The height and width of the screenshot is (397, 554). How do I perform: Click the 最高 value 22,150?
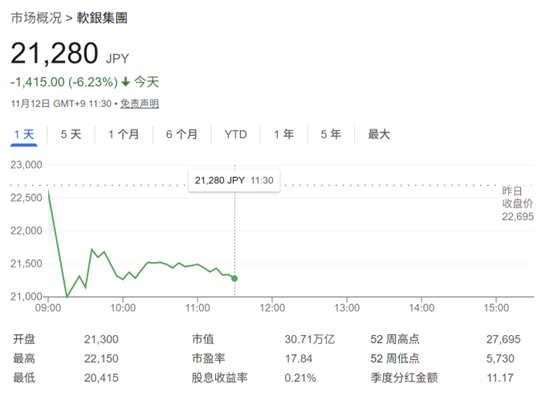coord(101,359)
